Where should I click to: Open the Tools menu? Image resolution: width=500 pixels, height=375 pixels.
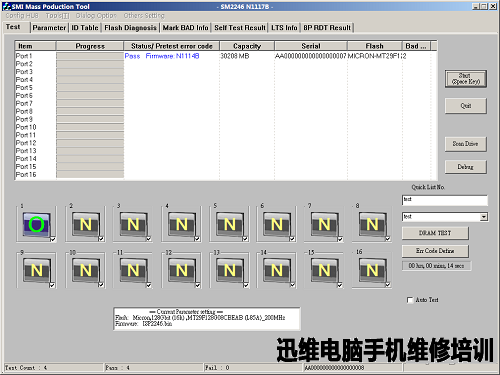click(57, 16)
